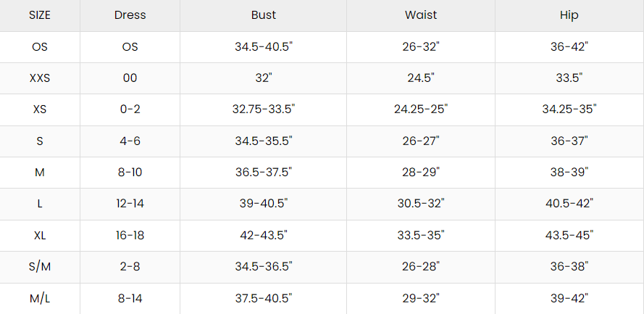
Task: Click the Waist column header
Action: [420, 15]
